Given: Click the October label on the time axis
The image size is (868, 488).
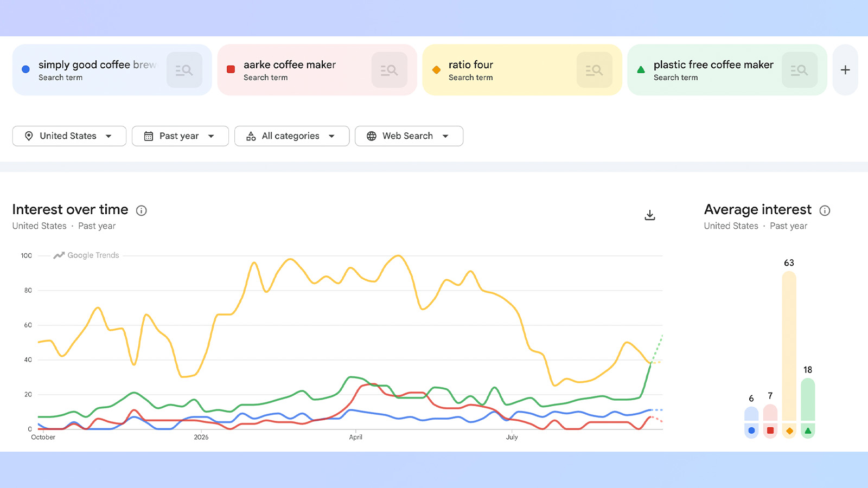Looking at the screenshot, I should (43, 437).
